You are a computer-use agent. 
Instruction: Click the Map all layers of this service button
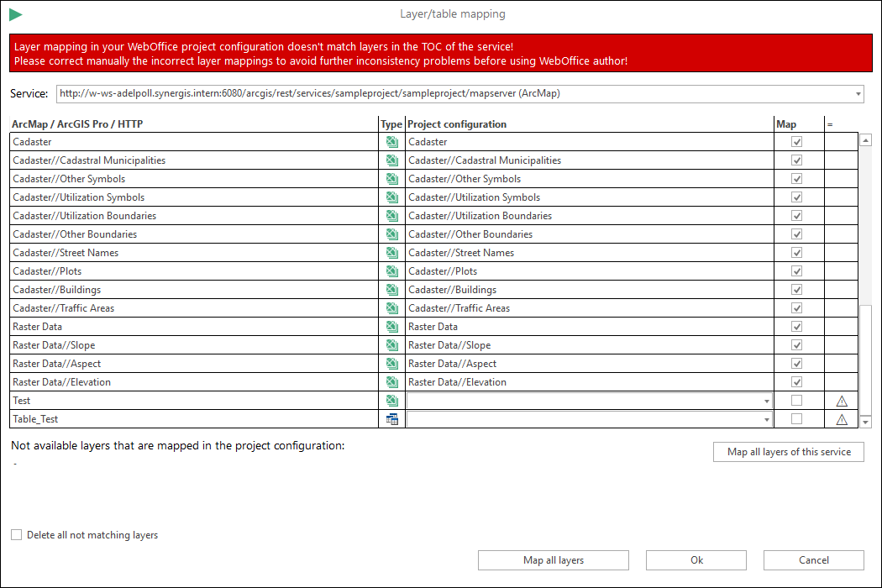coord(788,451)
